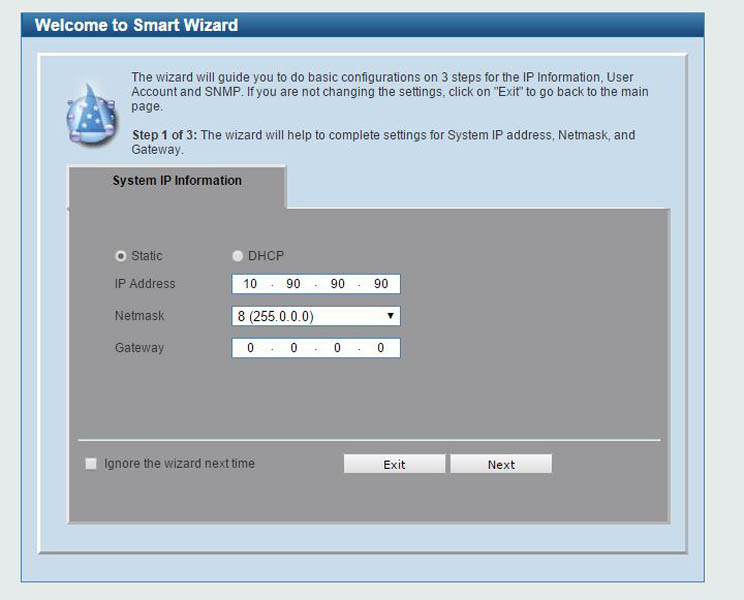Click the Exit button
Image resolution: width=744 pixels, height=600 pixels.
click(394, 464)
